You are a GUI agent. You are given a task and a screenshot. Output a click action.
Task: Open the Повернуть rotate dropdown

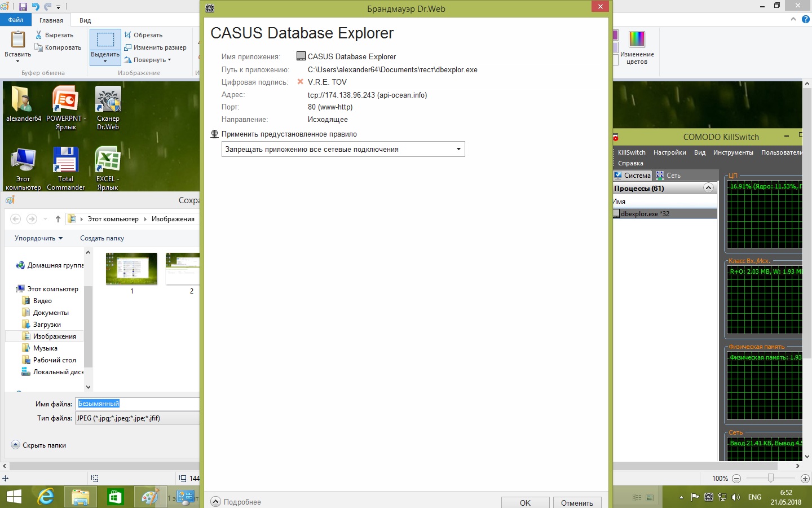(x=148, y=60)
